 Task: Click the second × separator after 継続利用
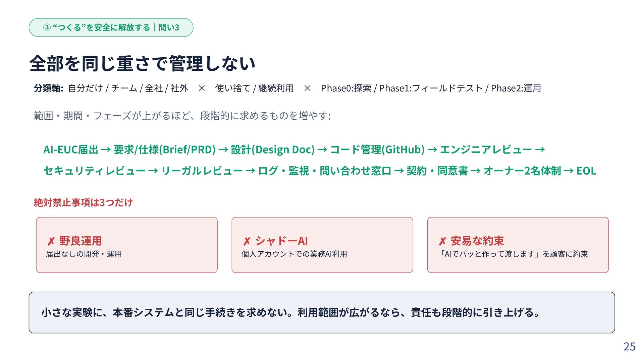(x=307, y=88)
